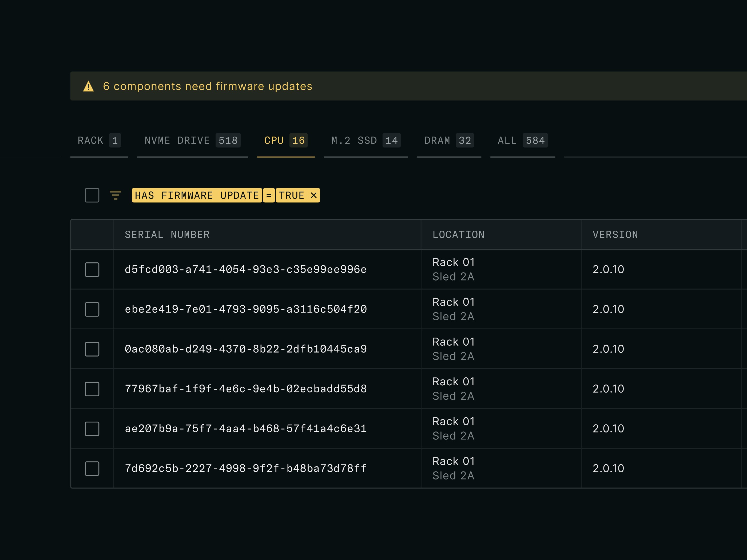The image size is (747, 560).
Task: Click the equals operator in the filter
Action: coord(269,195)
